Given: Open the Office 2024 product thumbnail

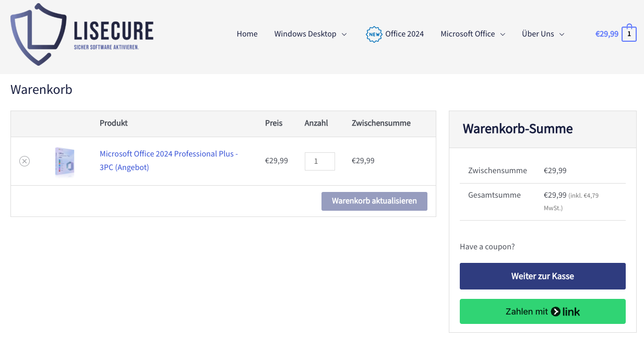Looking at the screenshot, I should click(x=65, y=162).
